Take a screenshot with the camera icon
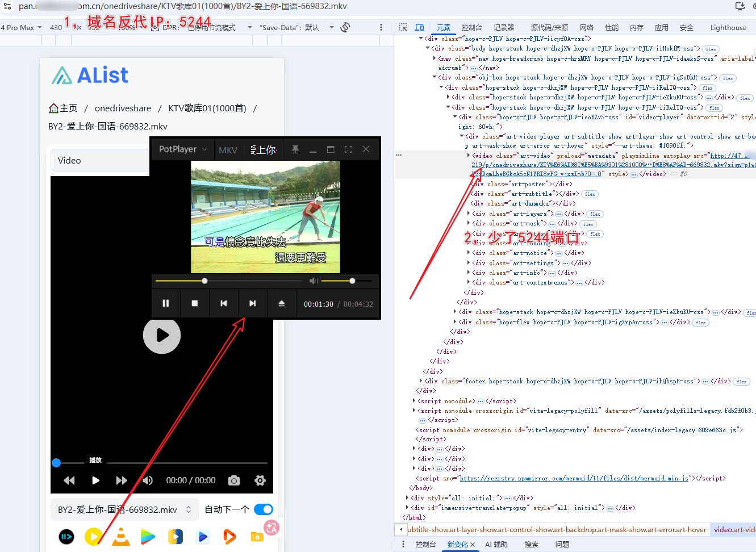Screen dimensions: 756x552 click(234, 480)
